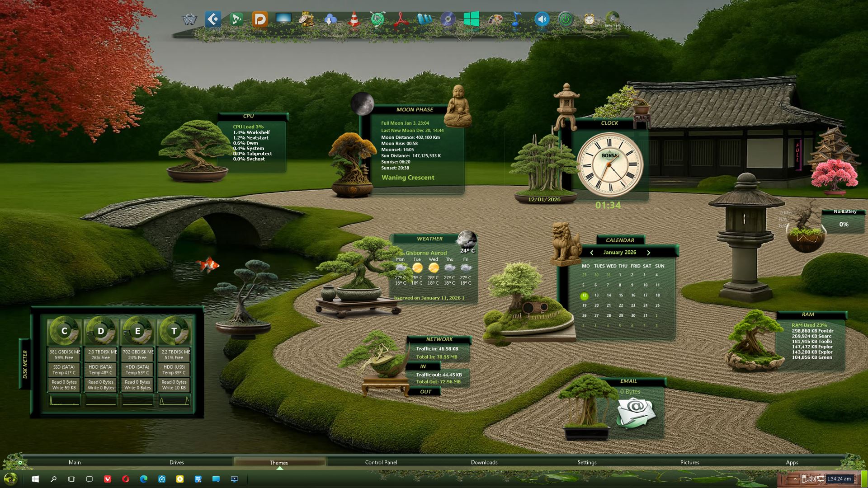Go to previous month in calendar widget
This screenshot has height=488, width=868.
click(x=591, y=253)
